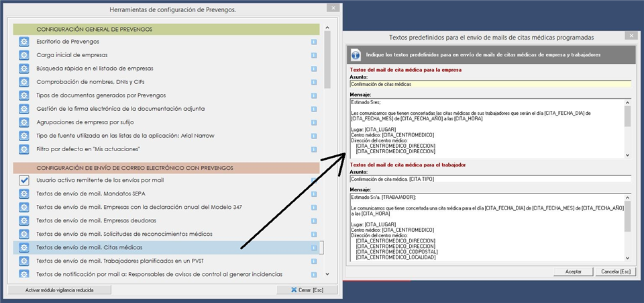Click company mail Asunto field
The width and height of the screenshot is (644, 303).
coord(490,84)
